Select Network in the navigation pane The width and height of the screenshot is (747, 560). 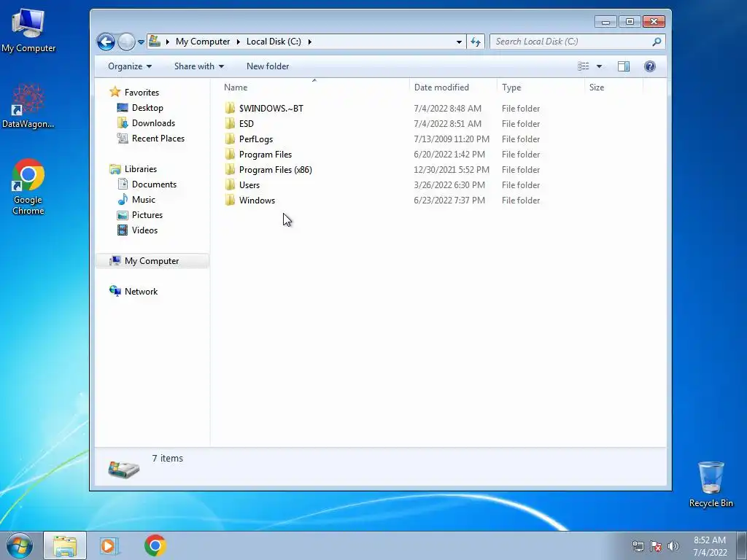(x=141, y=292)
